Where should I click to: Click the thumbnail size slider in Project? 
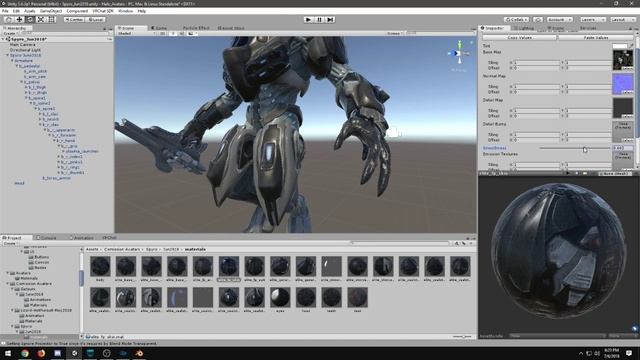coord(463,337)
